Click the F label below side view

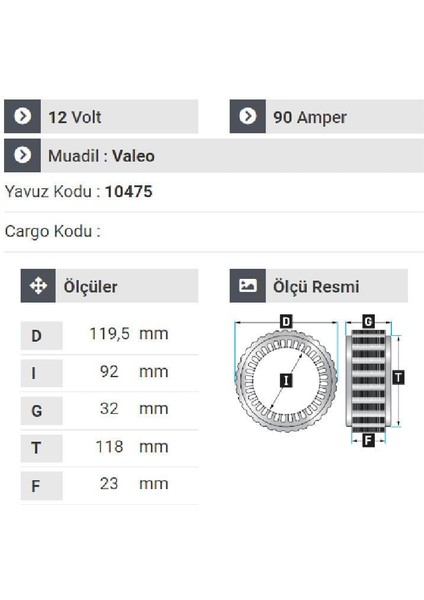point(368,440)
